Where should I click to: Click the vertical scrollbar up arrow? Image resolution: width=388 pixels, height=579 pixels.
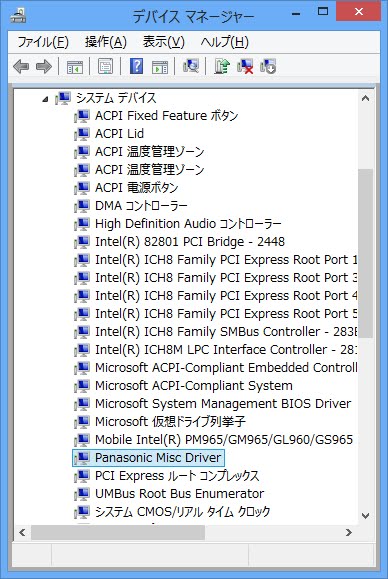365,99
